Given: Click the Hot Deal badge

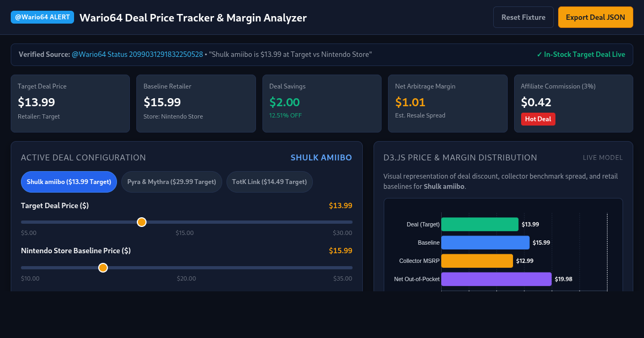Looking at the screenshot, I should tap(538, 119).
